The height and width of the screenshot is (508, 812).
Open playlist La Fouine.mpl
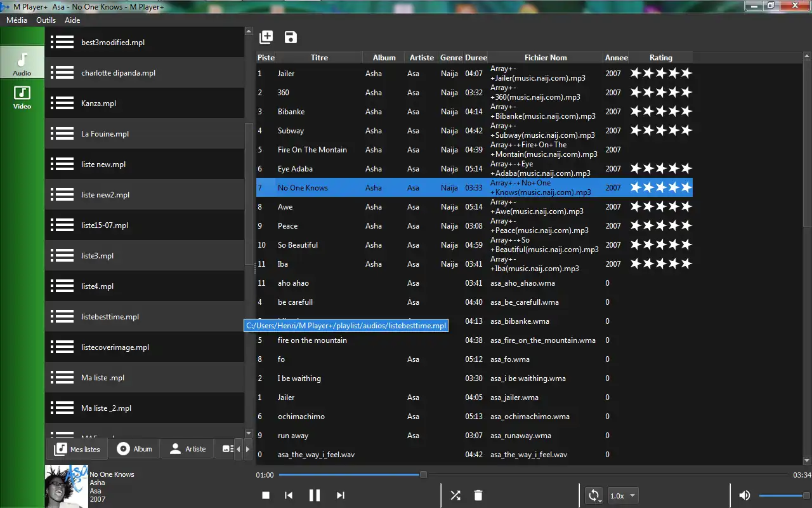coord(145,134)
